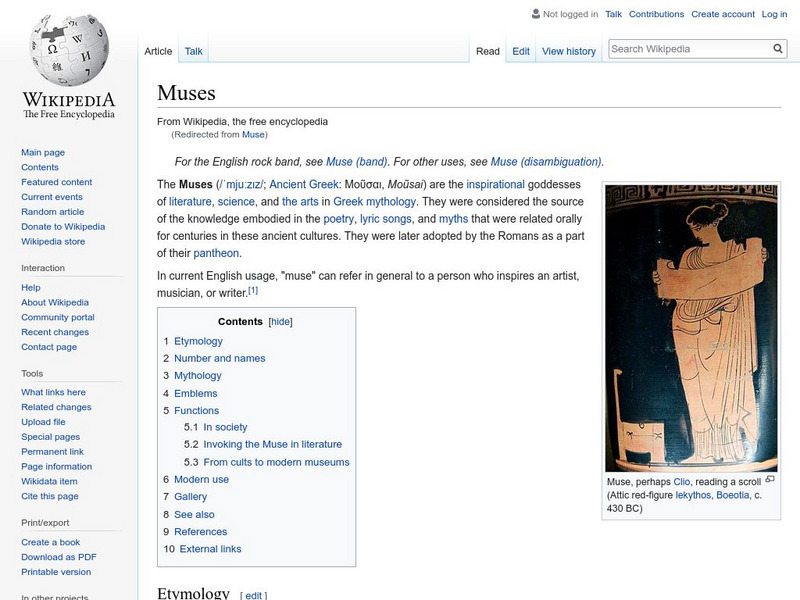
Task: Open the Printable version
Action: click(56, 571)
